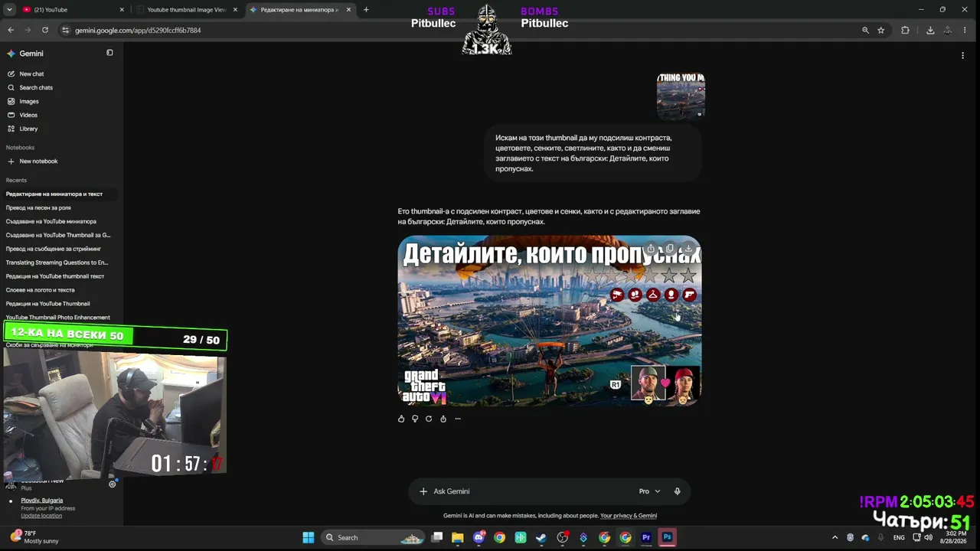Screen dimensions: 980x551
Task: Open the ENG language switcher
Action: (899, 537)
